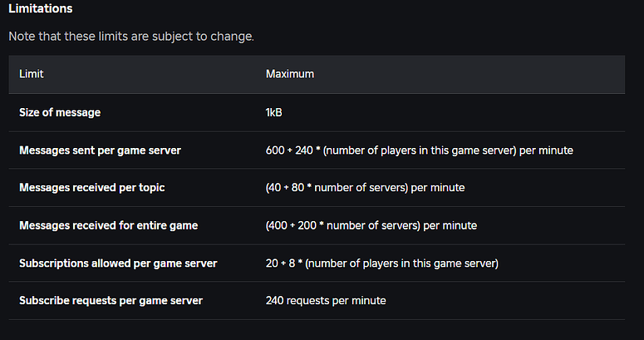Select Subscriptions allowed per game server label

tap(118, 264)
